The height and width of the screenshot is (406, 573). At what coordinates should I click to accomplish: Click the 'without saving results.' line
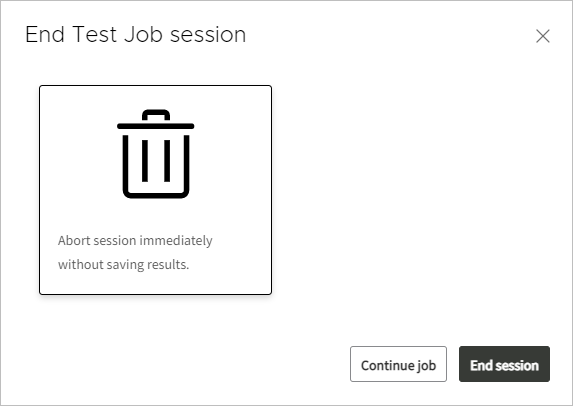point(124,265)
